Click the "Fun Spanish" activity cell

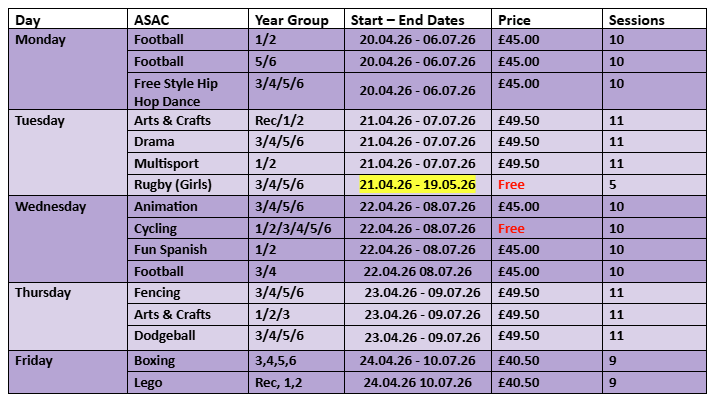168,250
